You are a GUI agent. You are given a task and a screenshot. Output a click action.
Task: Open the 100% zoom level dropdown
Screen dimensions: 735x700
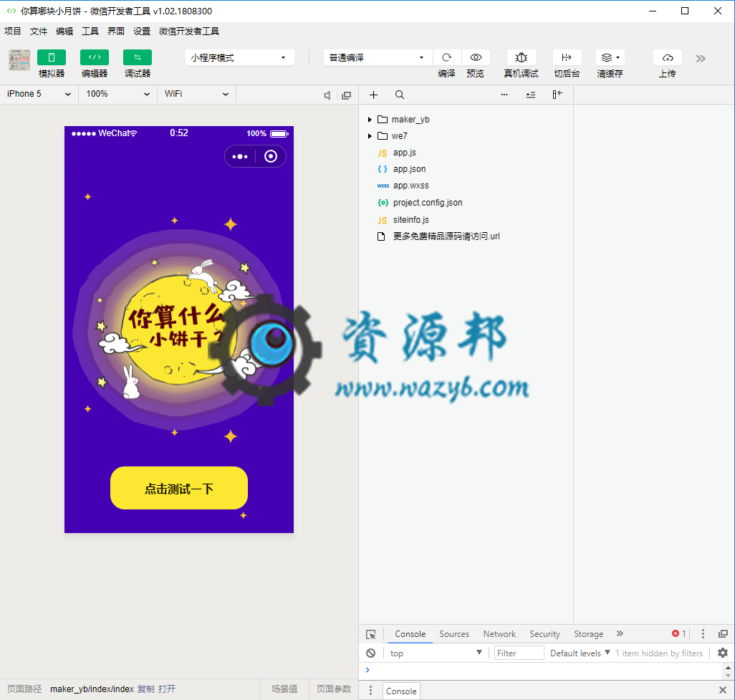[x=117, y=94]
